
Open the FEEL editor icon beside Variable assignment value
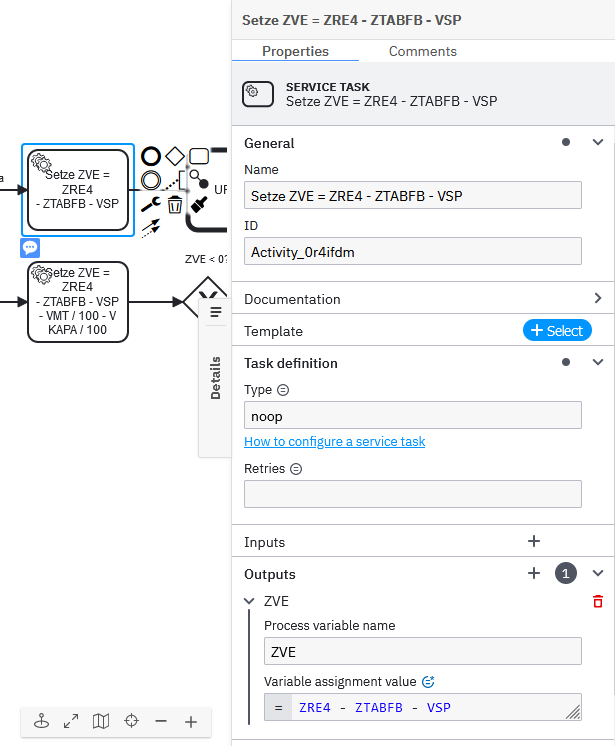click(x=428, y=682)
